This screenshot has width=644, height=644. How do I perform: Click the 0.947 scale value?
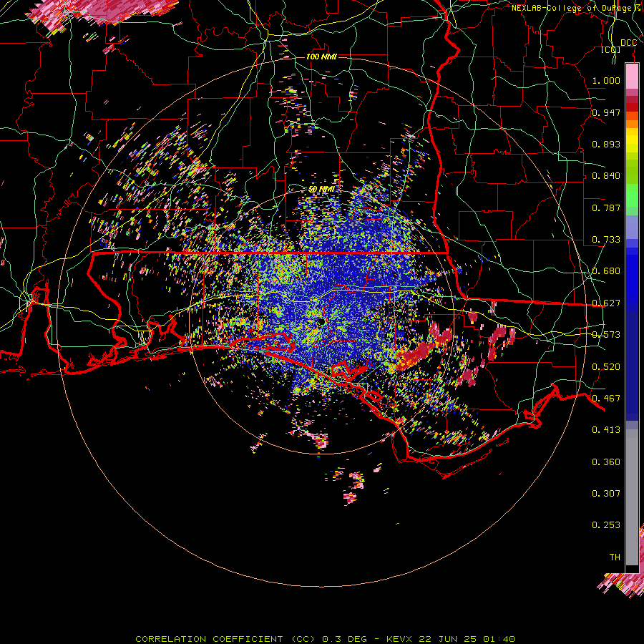[x=606, y=112]
